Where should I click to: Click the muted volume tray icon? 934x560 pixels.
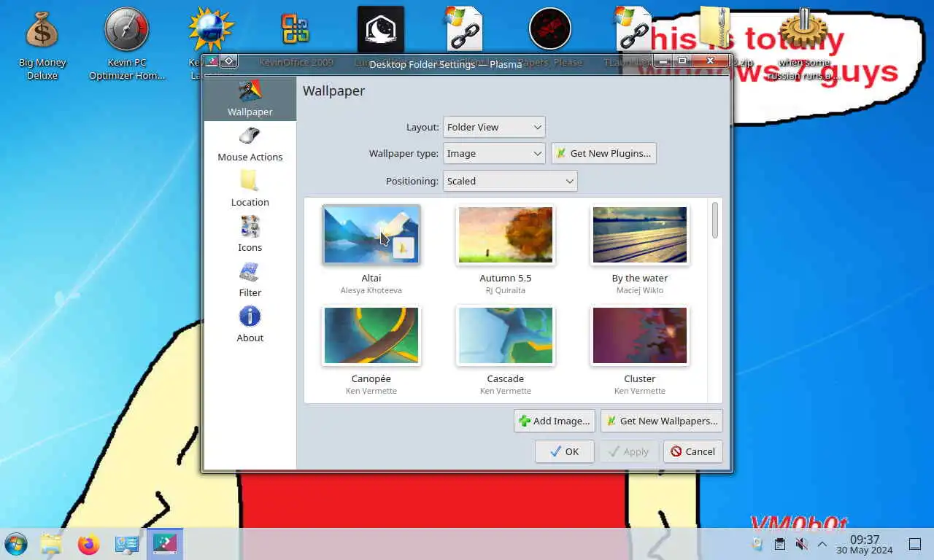(x=800, y=544)
